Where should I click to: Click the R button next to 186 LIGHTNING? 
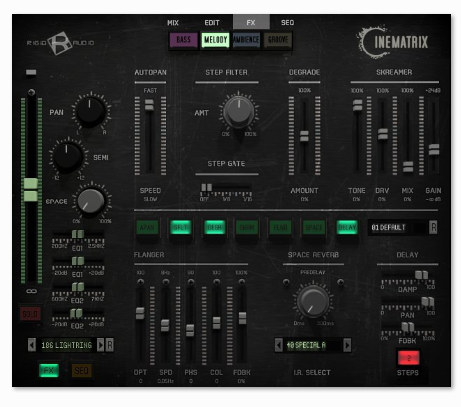(x=110, y=345)
